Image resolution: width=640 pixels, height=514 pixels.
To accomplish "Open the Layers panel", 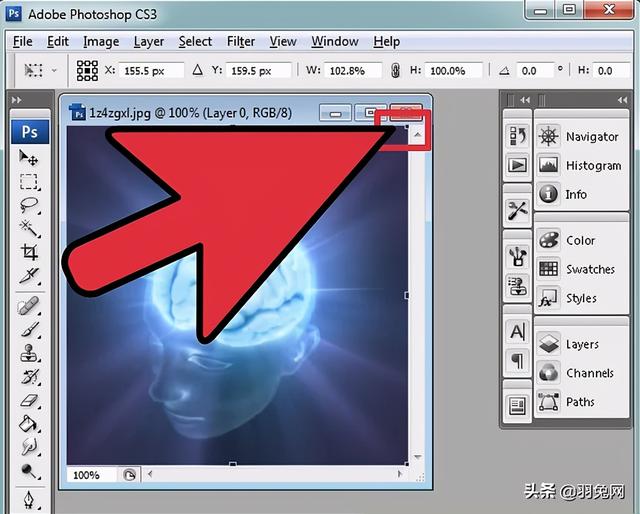I will (582, 345).
